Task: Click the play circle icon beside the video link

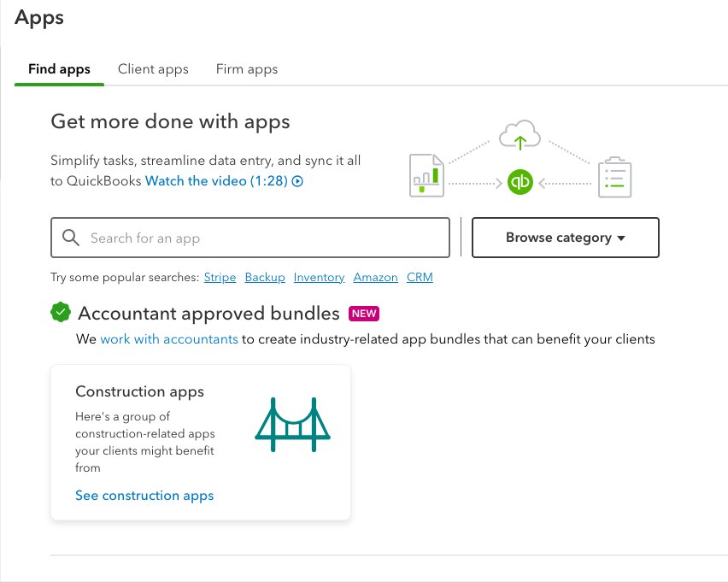Action: pyautogui.click(x=297, y=181)
